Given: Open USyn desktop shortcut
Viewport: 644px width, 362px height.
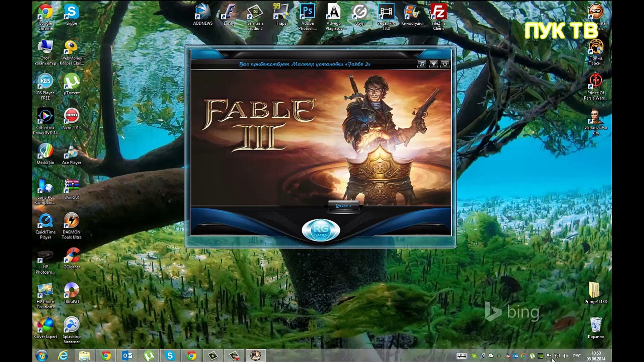Looking at the screenshot, I should click(360, 15).
